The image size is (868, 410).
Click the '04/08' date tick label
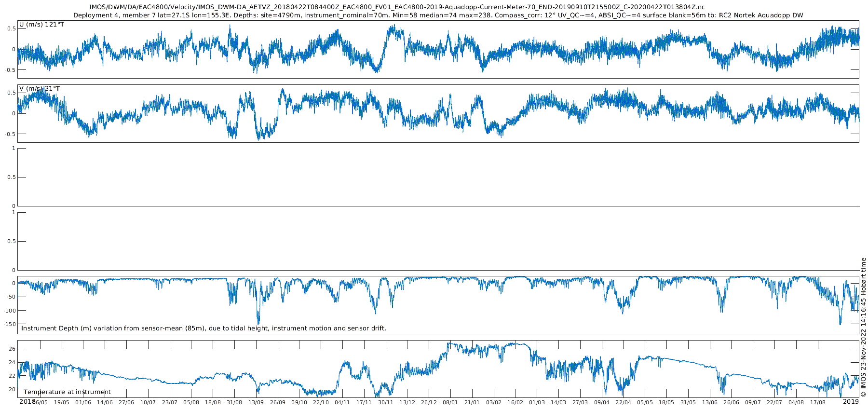(796, 402)
